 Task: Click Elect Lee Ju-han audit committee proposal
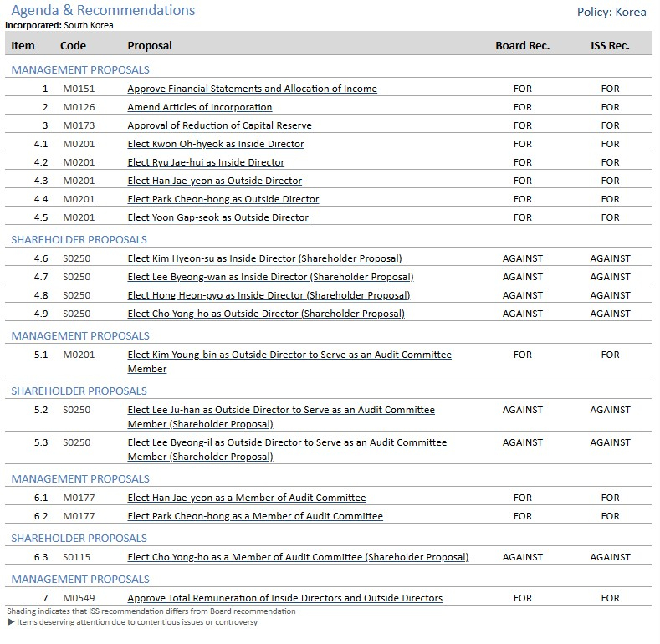[281, 410]
